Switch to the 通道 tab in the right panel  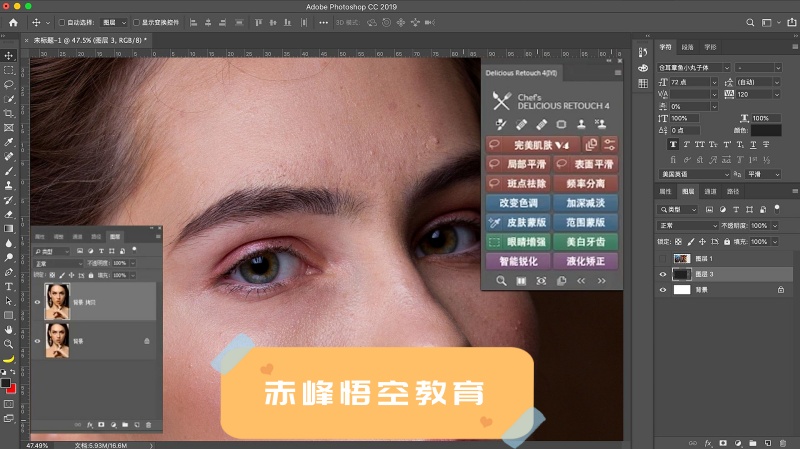click(710, 191)
